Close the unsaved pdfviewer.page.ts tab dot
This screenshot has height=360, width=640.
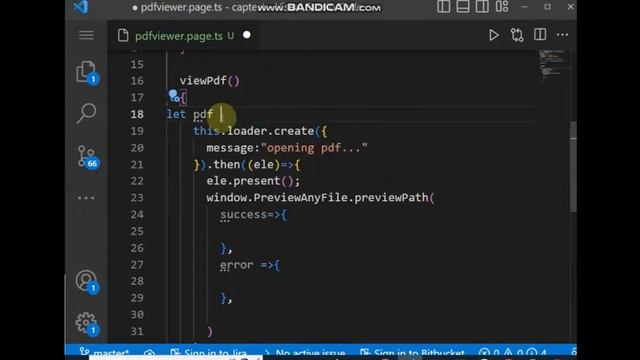247,35
